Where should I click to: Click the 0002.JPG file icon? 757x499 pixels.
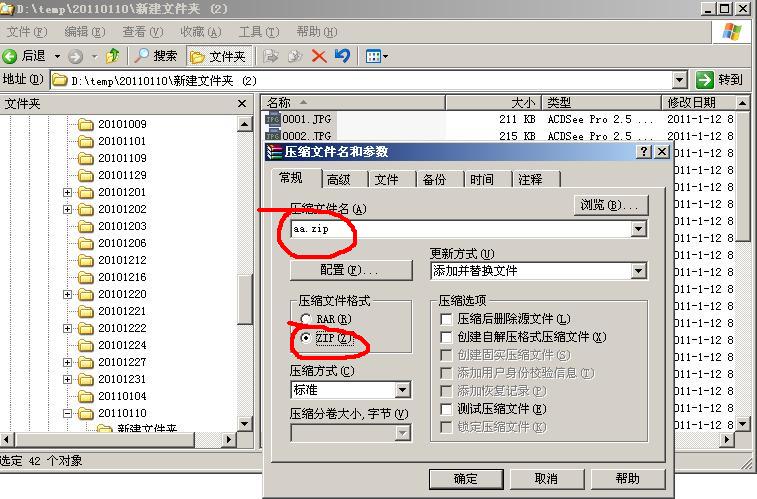(273, 135)
